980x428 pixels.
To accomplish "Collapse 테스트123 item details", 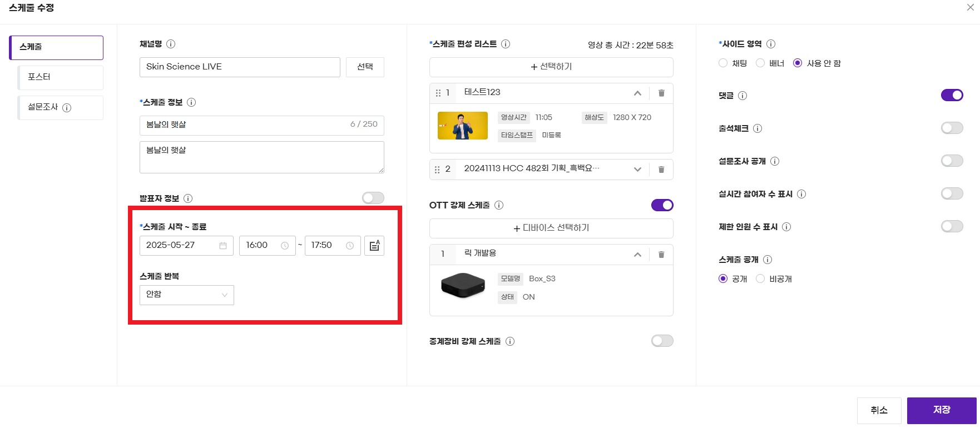I will (637, 93).
